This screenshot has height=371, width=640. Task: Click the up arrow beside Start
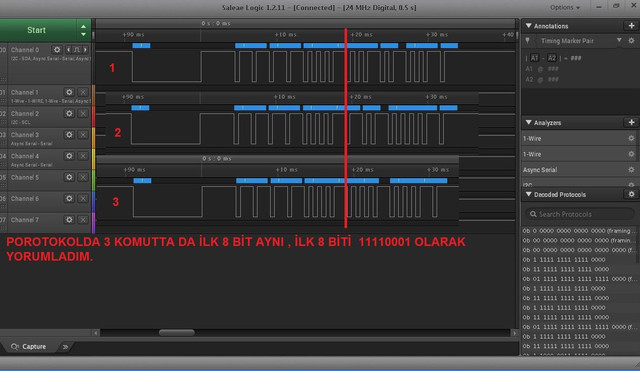83,27
